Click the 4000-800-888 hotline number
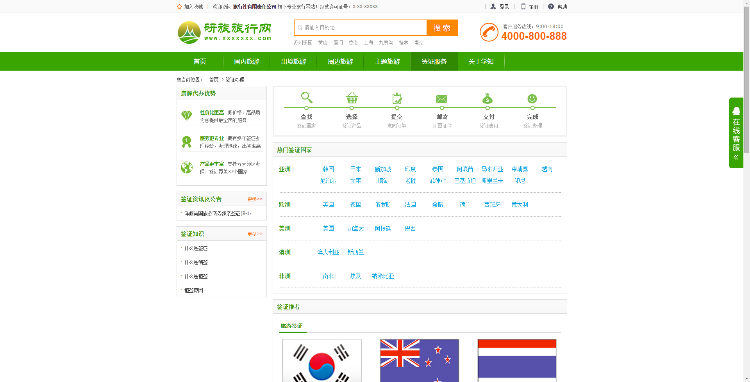This screenshot has height=382, width=750. (x=534, y=36)
